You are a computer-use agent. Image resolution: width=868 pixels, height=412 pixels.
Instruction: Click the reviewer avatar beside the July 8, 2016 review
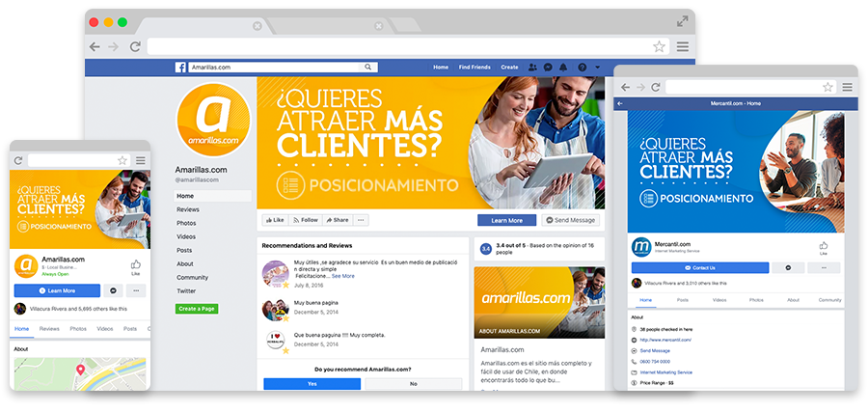point(275,273)
